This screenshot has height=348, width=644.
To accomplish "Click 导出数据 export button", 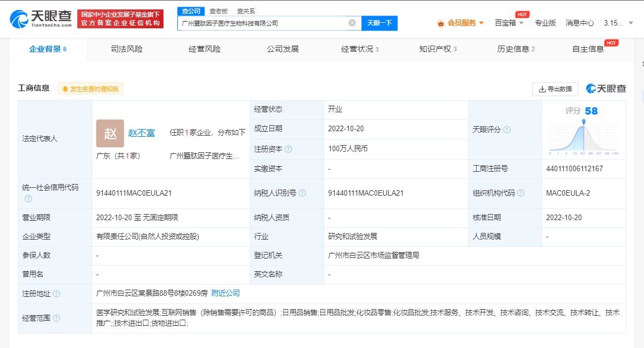I will click(555, 89).
